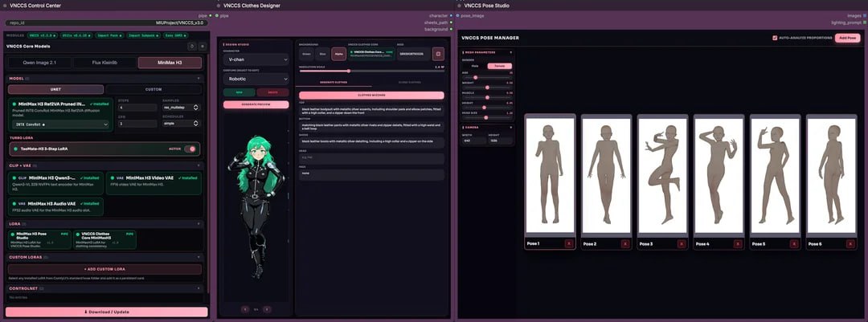The image size is (868, 322).
Task: Click the Clothes Designer background output connector
Action: (x=452, y=29)
